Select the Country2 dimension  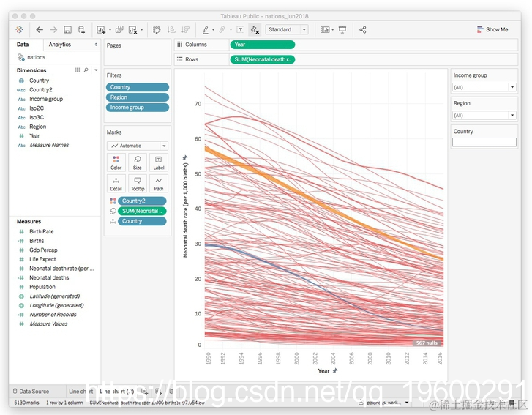(41, 89)
